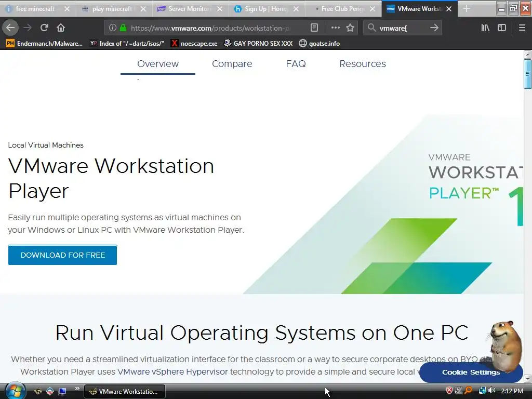The image size is (532, 399).
Task: Click the vertical scrollbar thumb
Action: (x=528, y=74)
